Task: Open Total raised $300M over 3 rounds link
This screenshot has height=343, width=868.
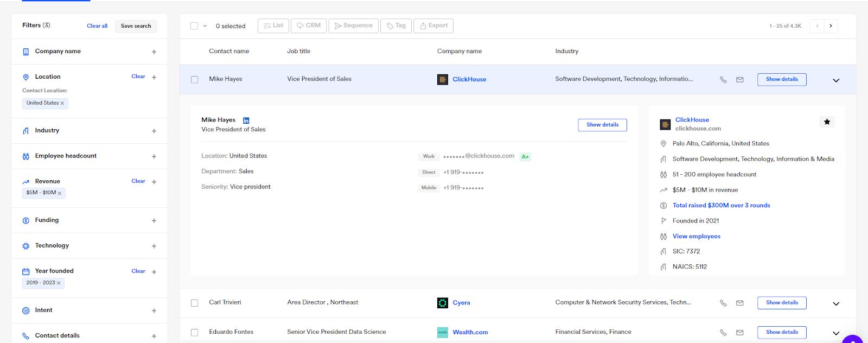Action: (x=721, y=206)
